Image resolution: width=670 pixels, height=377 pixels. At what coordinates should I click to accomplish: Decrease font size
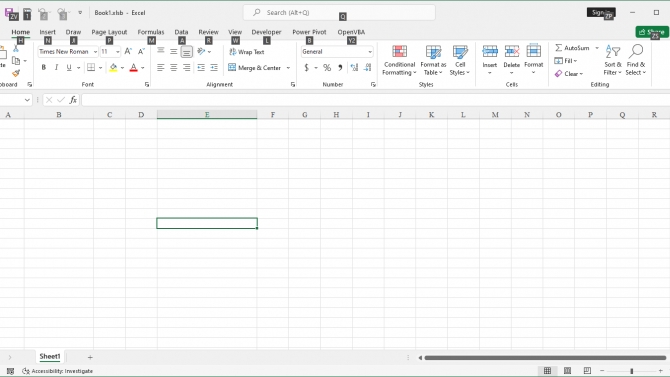click(x=141, y=52)
